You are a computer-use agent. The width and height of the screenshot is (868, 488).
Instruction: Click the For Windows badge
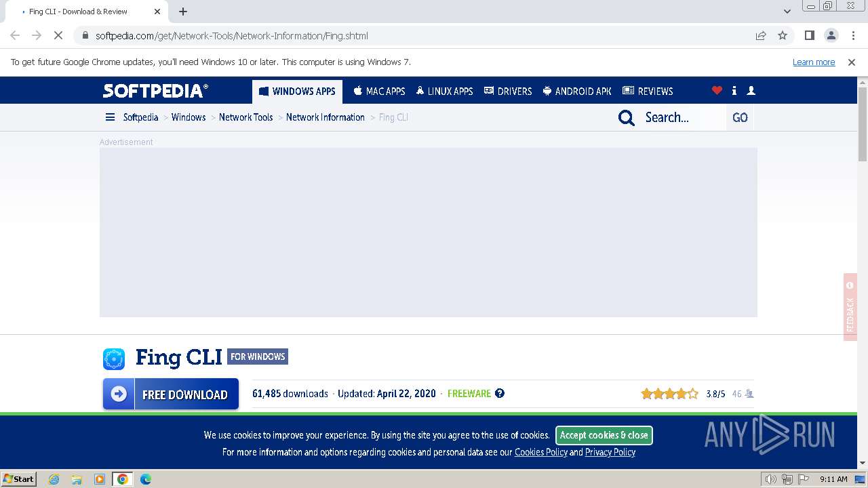point(258,357)
